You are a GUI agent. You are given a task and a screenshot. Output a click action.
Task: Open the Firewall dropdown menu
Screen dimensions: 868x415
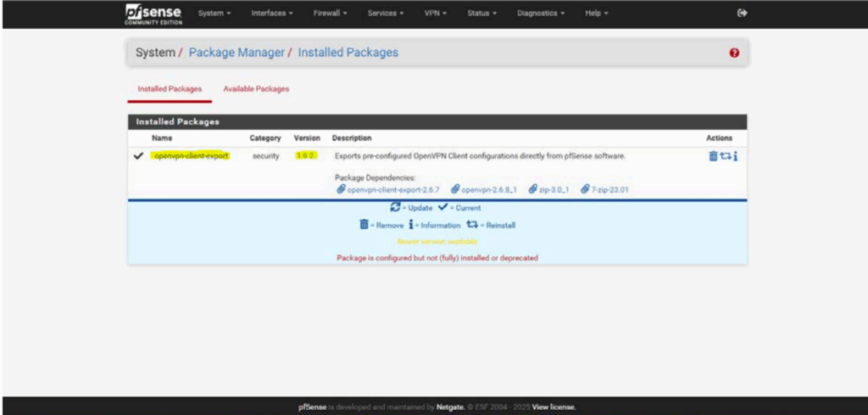(330, 14)
